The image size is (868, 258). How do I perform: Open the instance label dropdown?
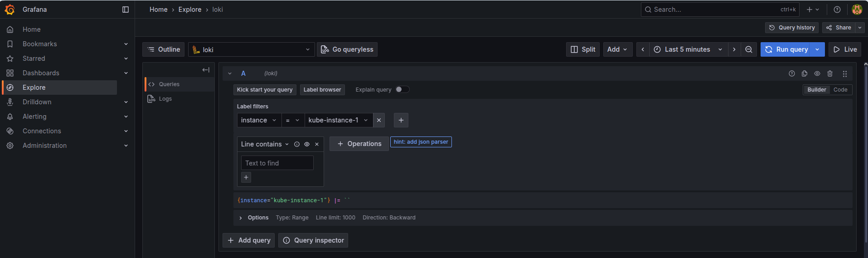point(259,120)
